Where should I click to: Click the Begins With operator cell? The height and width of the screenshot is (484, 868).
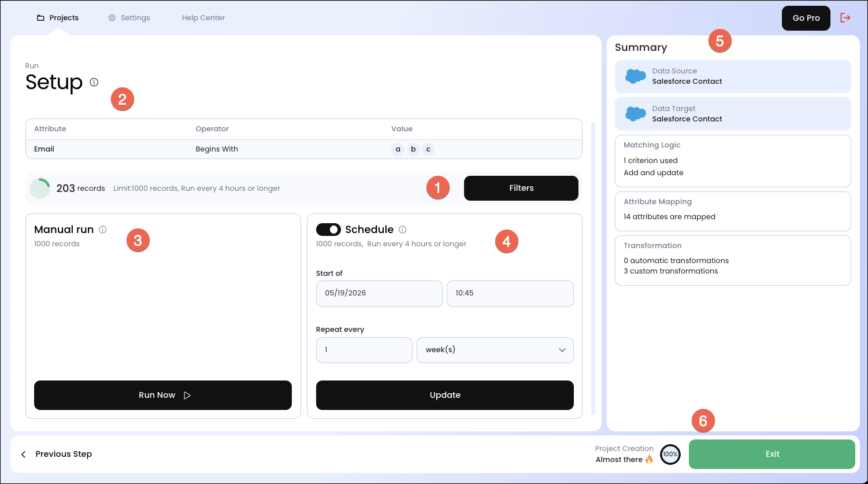[x=217, y=149]
